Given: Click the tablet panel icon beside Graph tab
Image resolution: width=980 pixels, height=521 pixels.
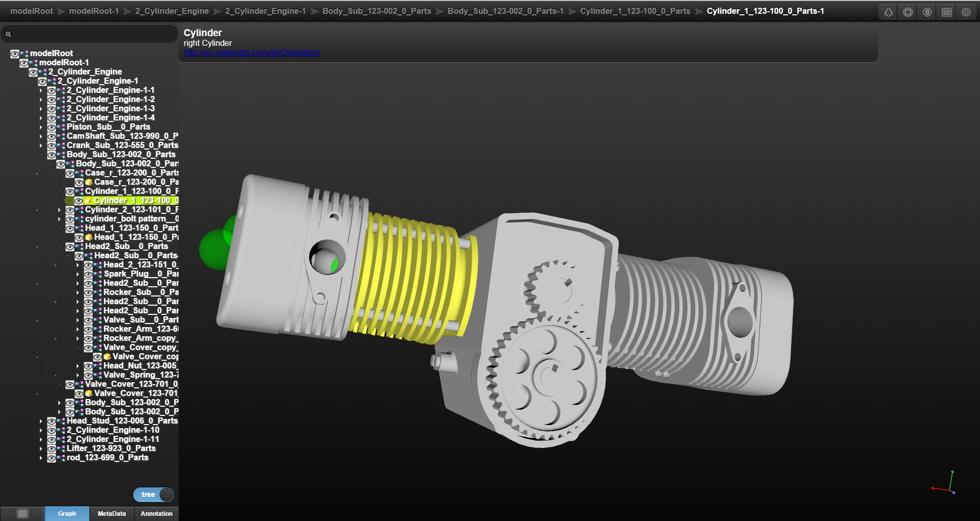Looking at the screenshot, I should (22, 513).
